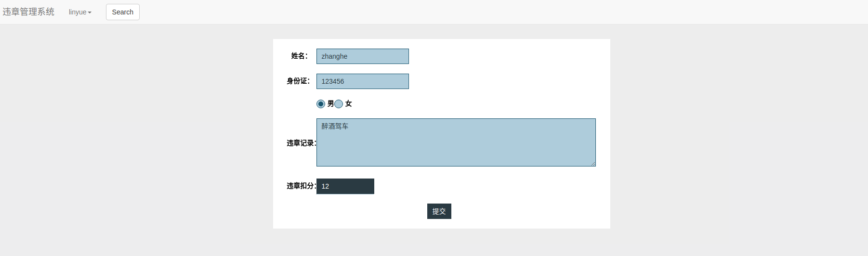
Task: Expand the linyue user dropdown
Action: pos(80,12)
